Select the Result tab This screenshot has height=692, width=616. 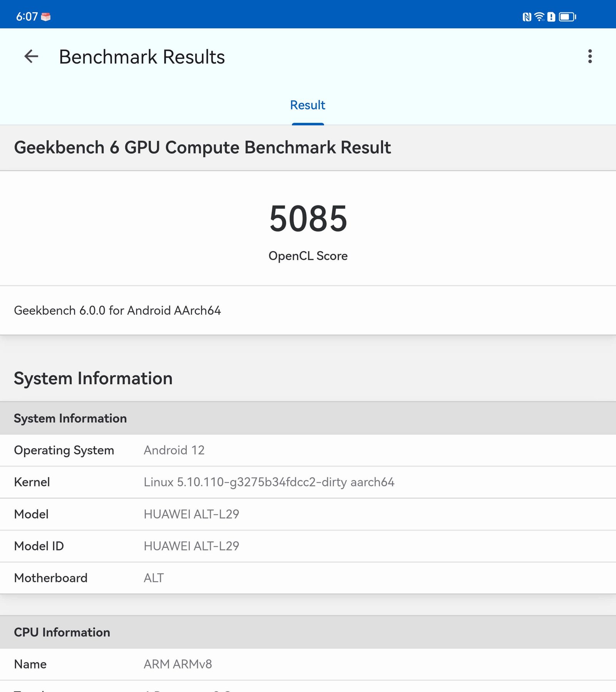point(308,105)
